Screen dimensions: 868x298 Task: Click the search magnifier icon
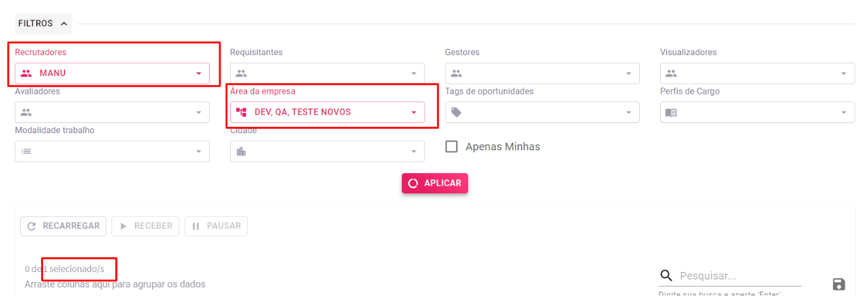coord(666,275)
